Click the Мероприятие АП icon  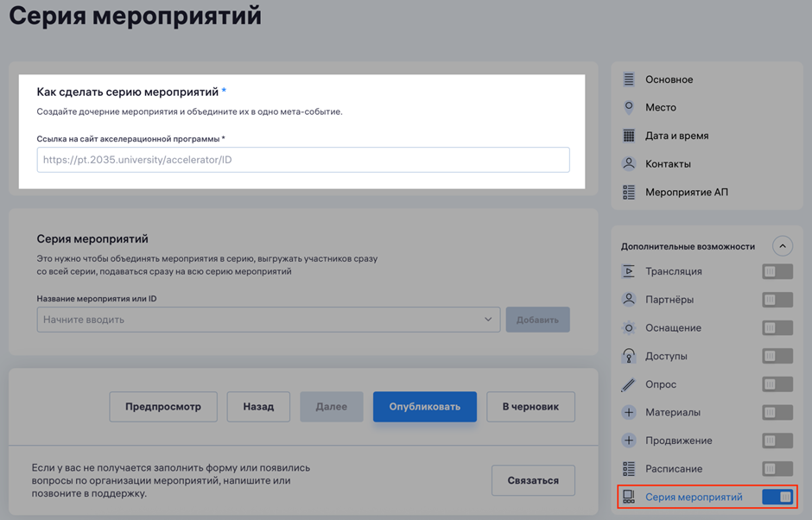click(629, 192)
